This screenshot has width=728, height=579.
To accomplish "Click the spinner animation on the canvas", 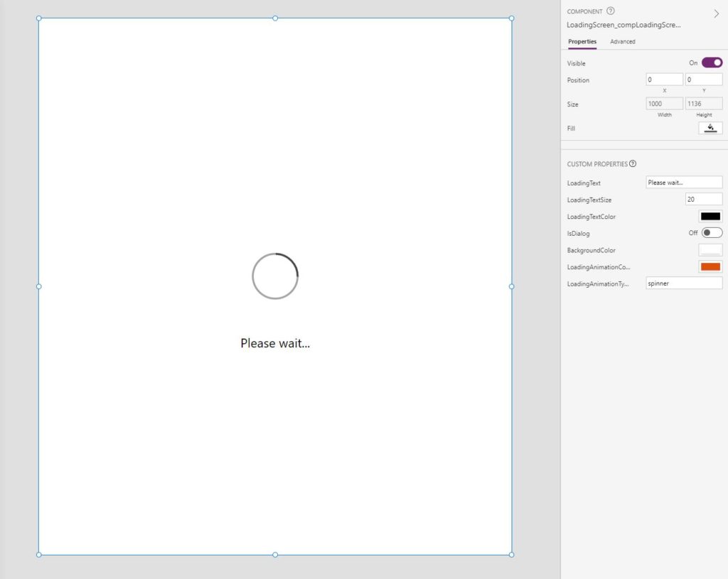I will [275, 275].
